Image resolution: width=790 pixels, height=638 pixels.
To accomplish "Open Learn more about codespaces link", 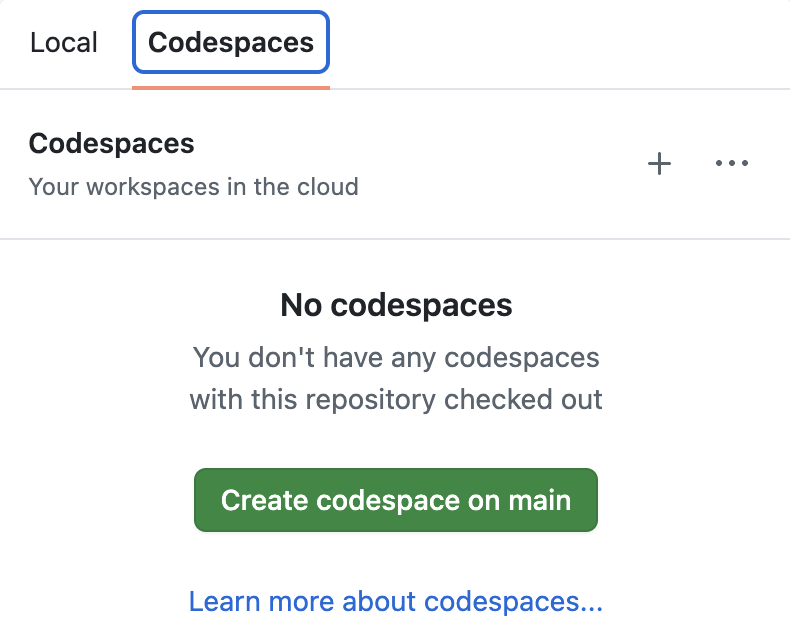I will pos(396,601).
